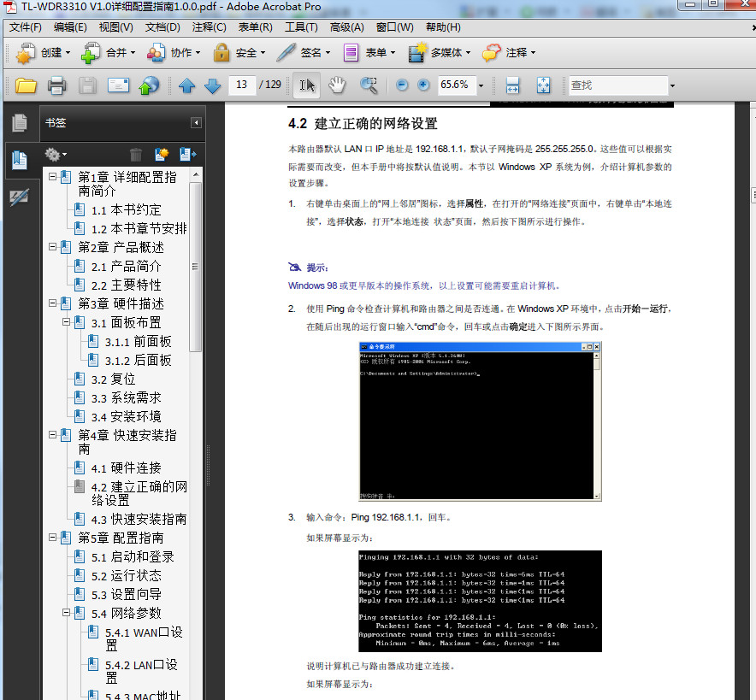Activate the Select text cursor tool
The image size is (756, 700).
click(x=307, y=85)
